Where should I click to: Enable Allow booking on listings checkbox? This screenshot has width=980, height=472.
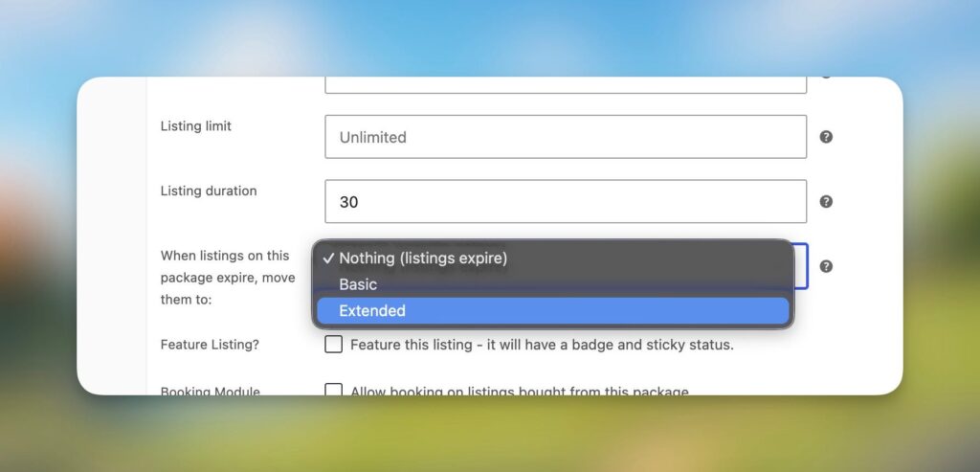point(334,390)
